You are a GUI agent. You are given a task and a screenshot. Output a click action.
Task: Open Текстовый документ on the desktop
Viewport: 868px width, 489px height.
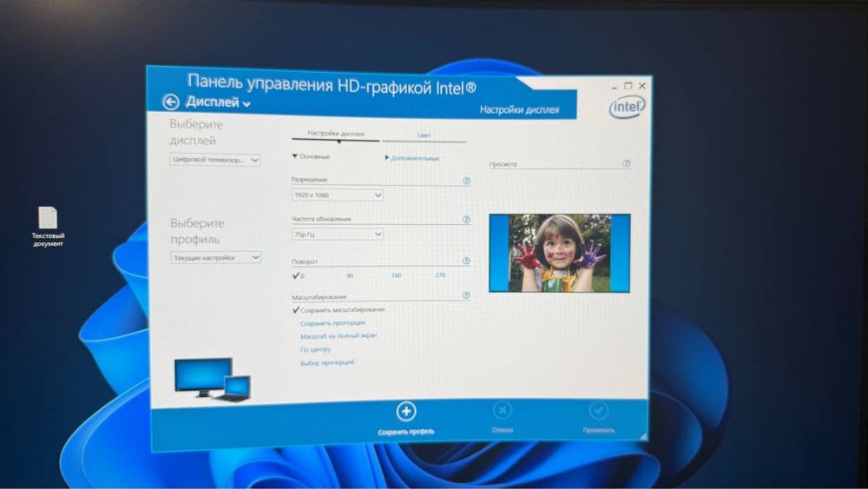[x=48, y=227]
